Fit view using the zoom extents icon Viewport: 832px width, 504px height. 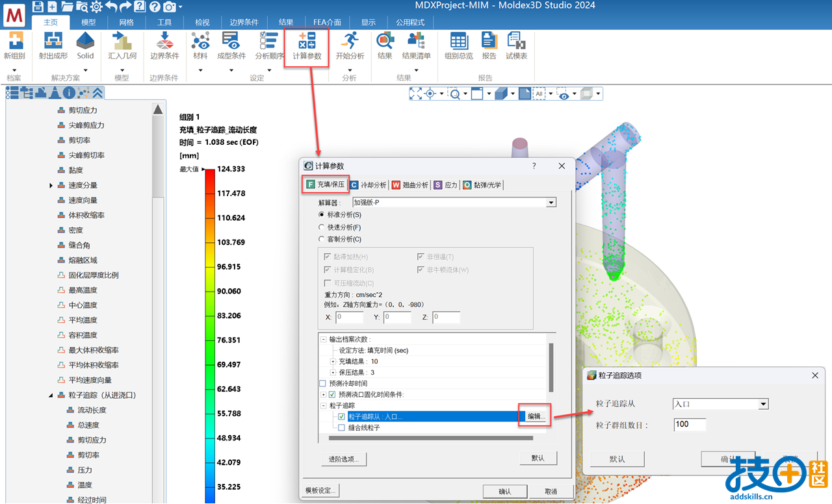tap(415, 94)
